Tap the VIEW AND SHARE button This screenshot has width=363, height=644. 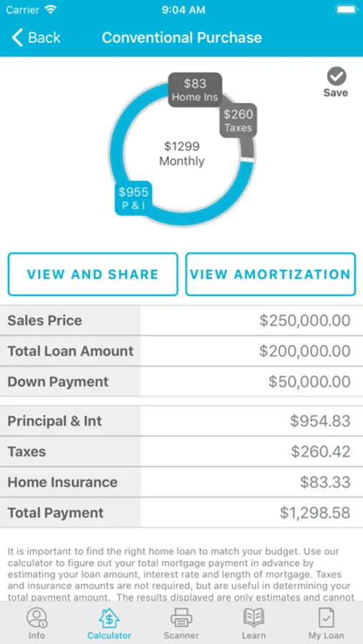93,274
